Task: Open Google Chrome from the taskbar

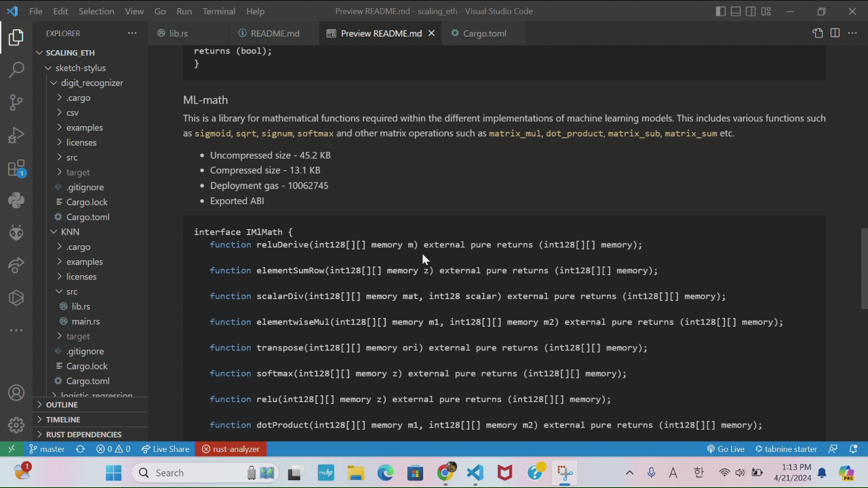Action: (445, 472)
